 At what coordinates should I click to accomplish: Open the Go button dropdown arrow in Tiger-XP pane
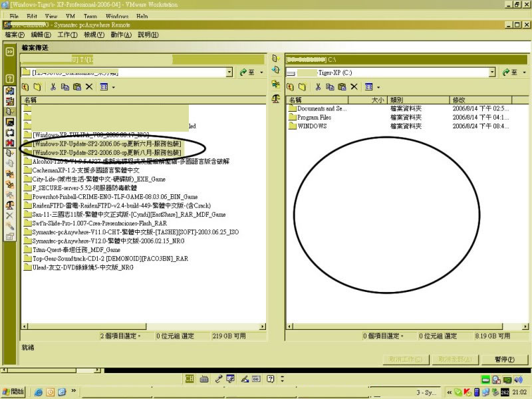[525, 72]
